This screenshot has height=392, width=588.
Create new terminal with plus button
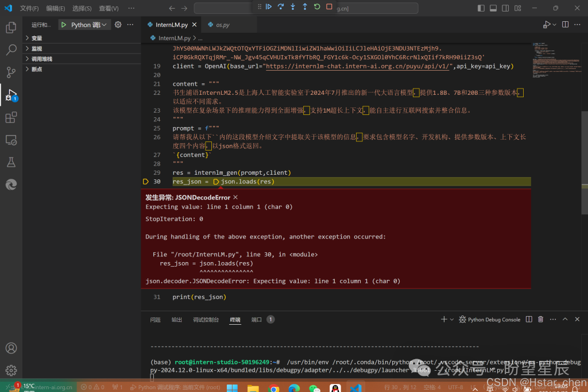click(444, 320)
